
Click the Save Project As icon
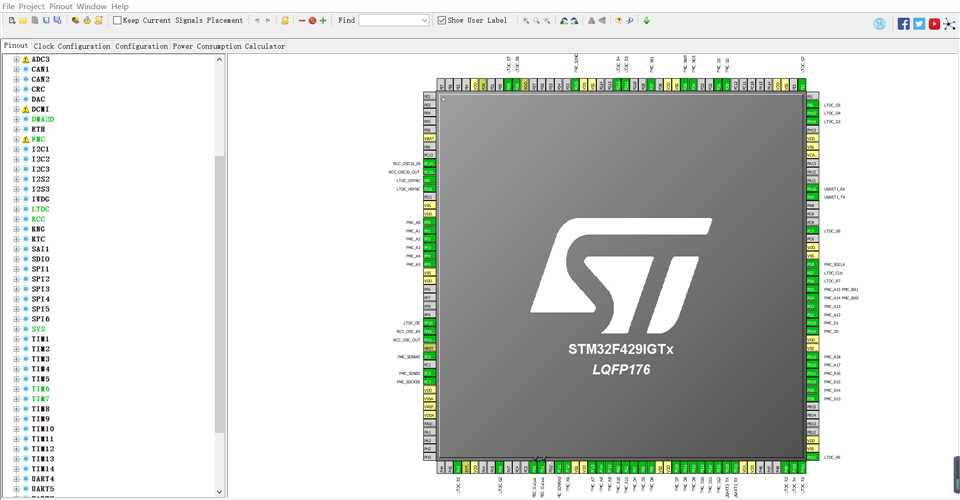[x=57, y=20]
